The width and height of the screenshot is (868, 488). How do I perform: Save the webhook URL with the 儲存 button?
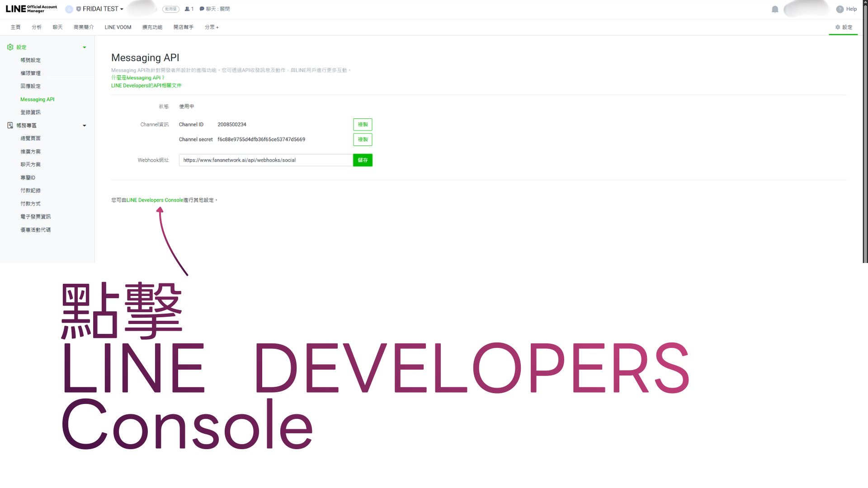(x=363, y=160)
